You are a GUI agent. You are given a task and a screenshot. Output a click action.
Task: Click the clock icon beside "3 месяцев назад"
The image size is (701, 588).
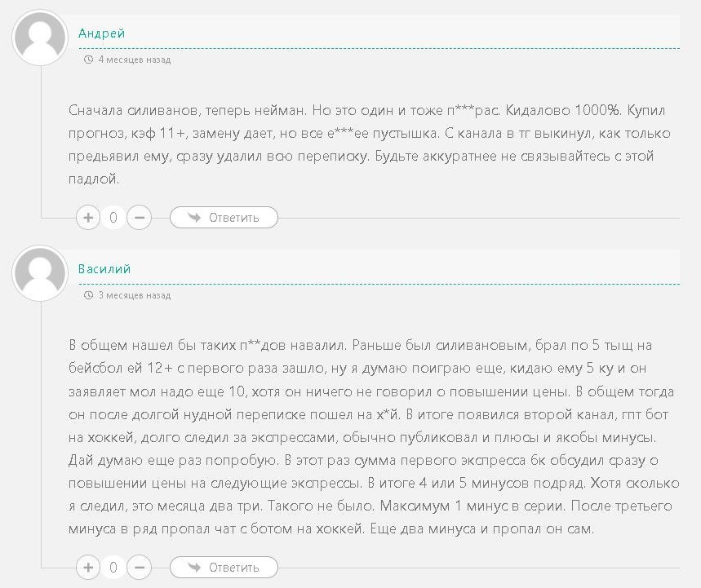(89, 295)
